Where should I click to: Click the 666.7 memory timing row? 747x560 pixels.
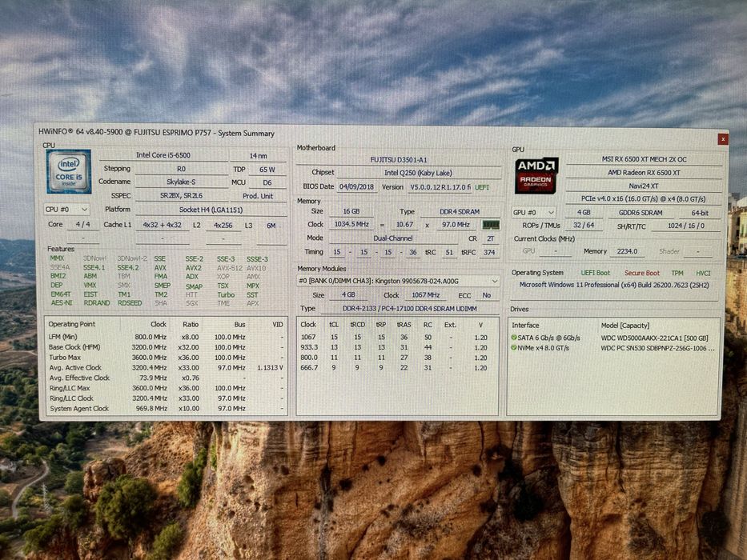click(x=397, y=368)
